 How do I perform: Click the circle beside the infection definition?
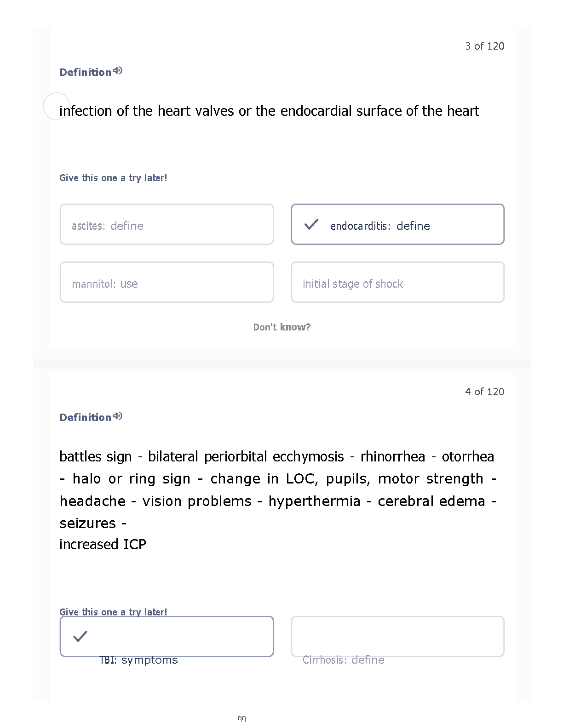pyautogui.click(x=57, y=106)
